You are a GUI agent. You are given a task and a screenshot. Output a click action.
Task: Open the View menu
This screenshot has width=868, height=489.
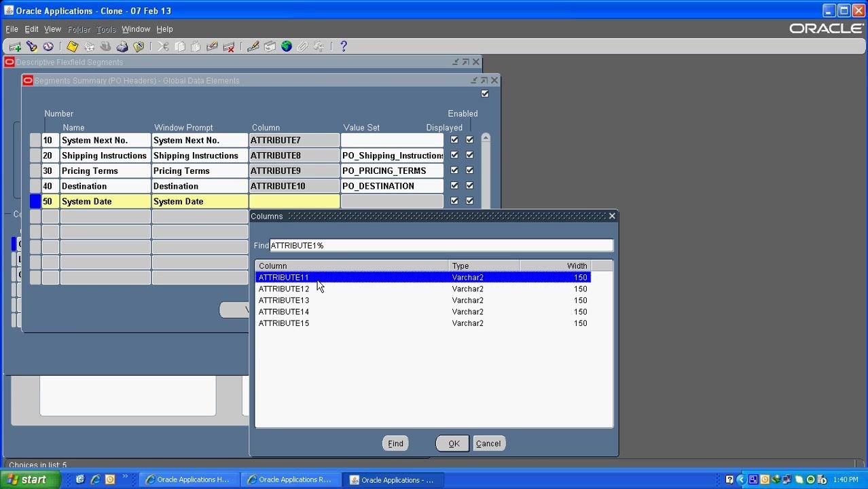point(53,29)
